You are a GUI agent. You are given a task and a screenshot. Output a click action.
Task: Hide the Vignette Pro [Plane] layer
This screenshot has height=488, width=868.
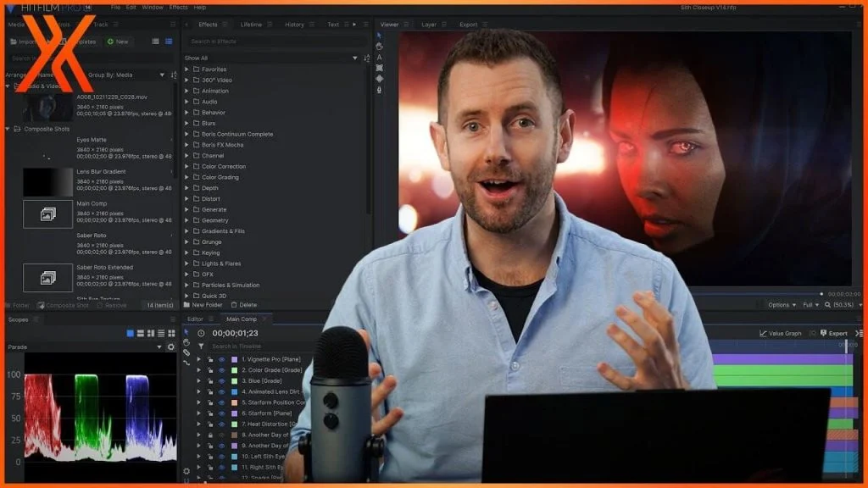[x=221, y=359]
